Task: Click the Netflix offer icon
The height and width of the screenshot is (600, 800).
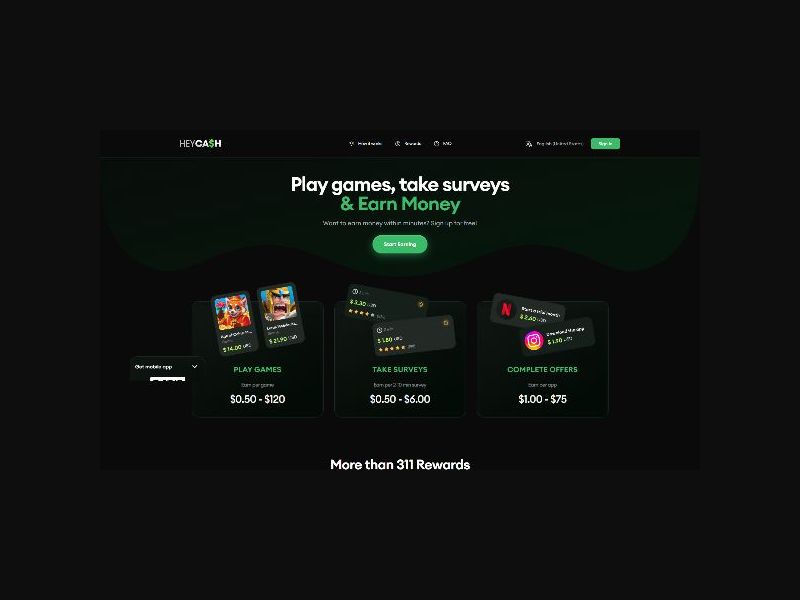Action: coord(506,309)
